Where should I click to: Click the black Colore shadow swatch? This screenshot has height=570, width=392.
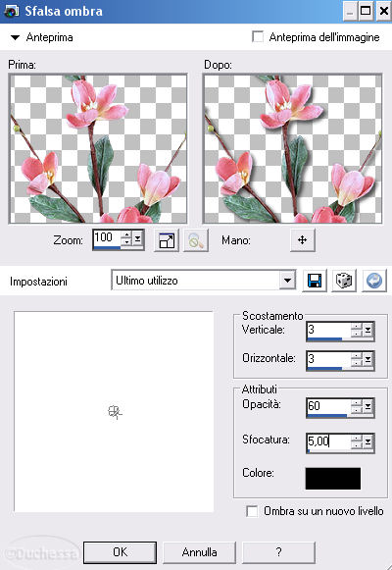[333, 479]
